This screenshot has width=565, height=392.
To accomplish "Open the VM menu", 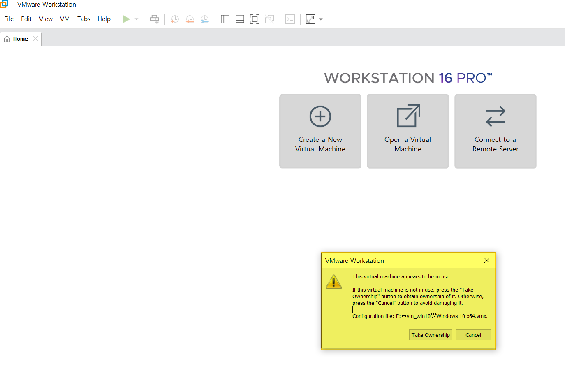I will point(65,19).
